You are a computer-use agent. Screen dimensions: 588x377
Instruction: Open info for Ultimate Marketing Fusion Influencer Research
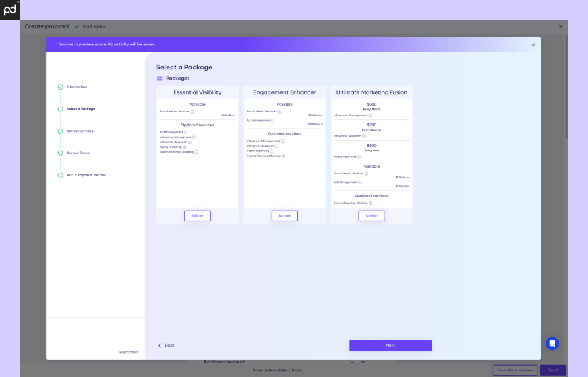click(x=364, y=136)
